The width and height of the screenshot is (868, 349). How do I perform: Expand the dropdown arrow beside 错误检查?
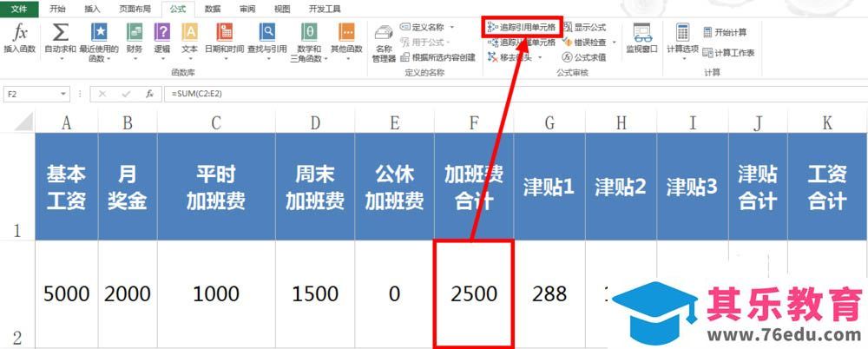(x=614, y=43)
